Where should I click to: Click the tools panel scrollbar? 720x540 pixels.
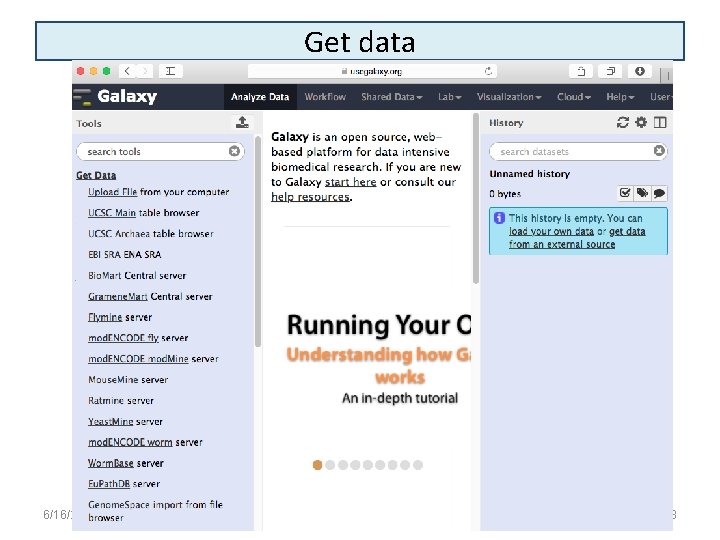(258, 241)
